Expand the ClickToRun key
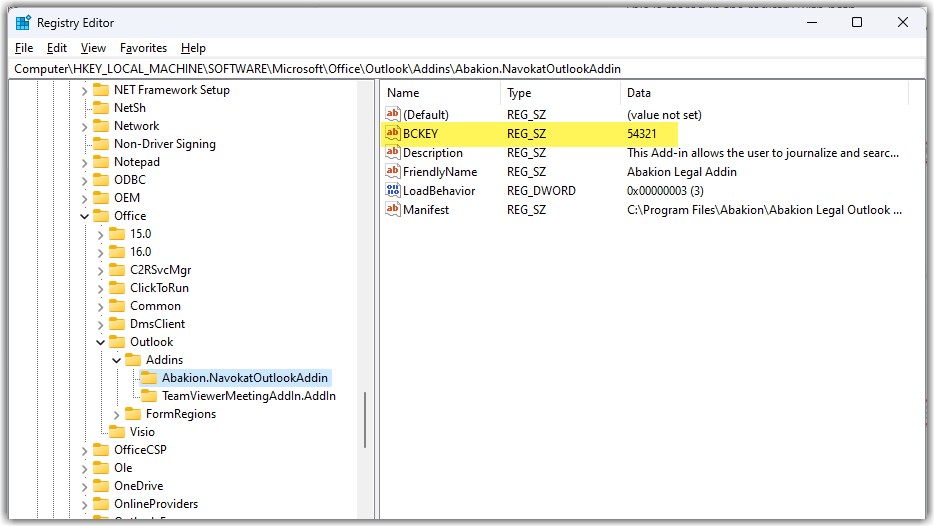Screen dimensions: 935x527 point(100,288)
